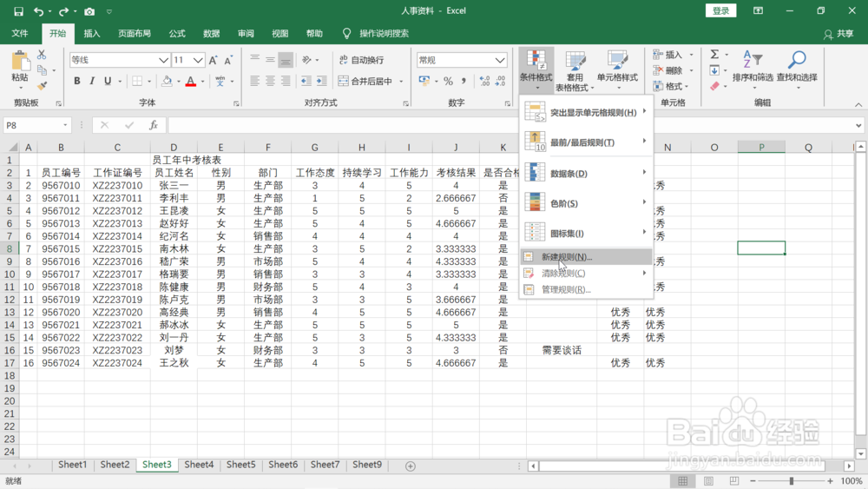868x489 pixels.
Task: Click the camera screenshot icon
Action: pyautogui.click(x=89, y=11)
